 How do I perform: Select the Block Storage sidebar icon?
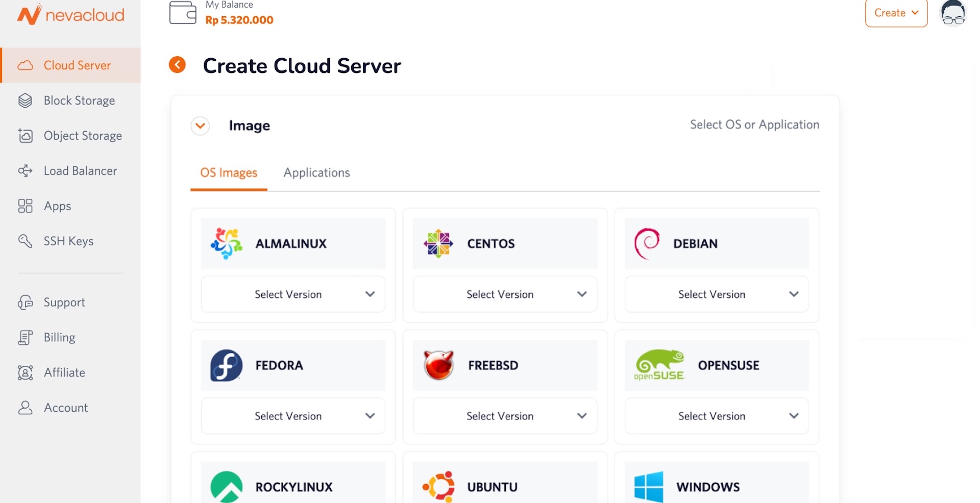[25, 100]
